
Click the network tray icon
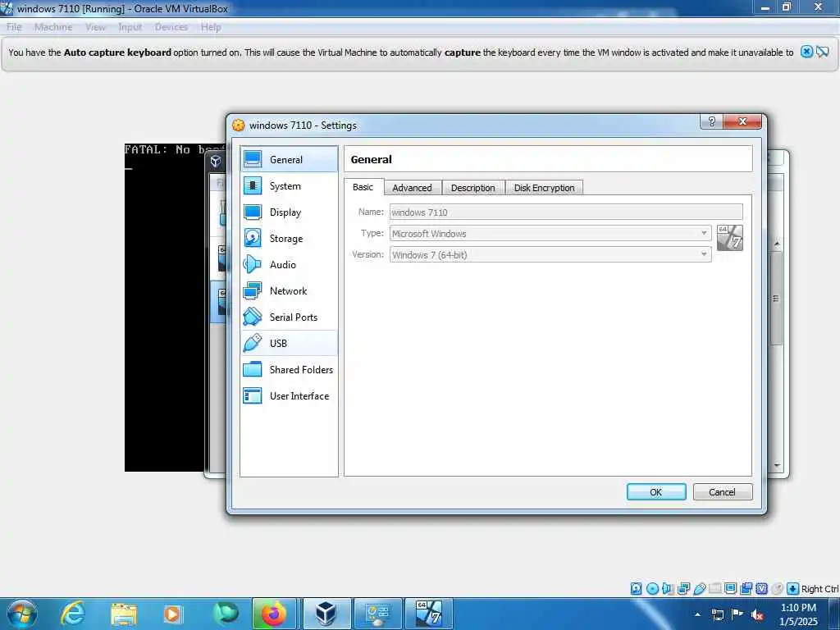(717, 614)
